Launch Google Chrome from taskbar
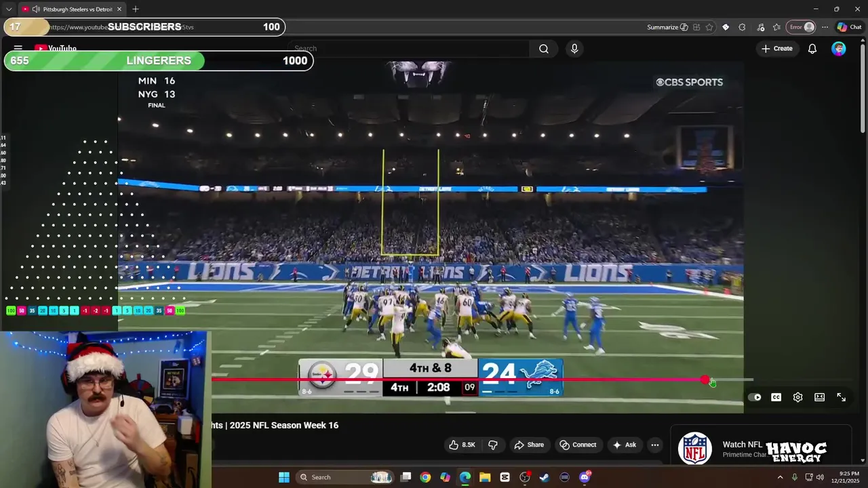 [x=425, y=477]
